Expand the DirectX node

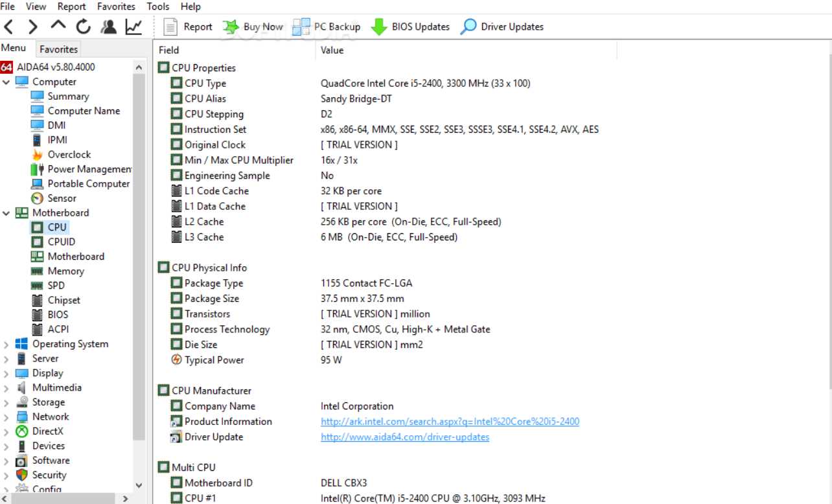[6, 432]
